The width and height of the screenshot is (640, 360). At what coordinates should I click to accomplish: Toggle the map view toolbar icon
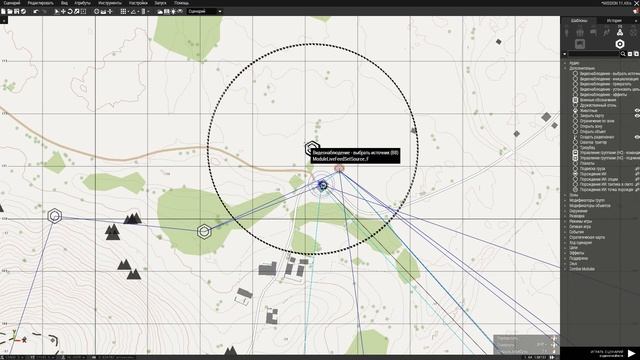[x=167, y=11]
